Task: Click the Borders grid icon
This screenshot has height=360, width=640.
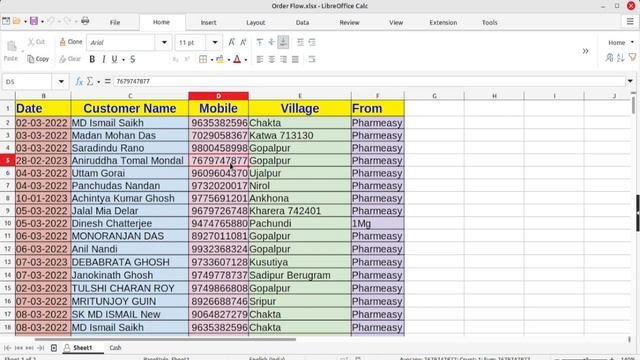Action: [x=203, y=60]
